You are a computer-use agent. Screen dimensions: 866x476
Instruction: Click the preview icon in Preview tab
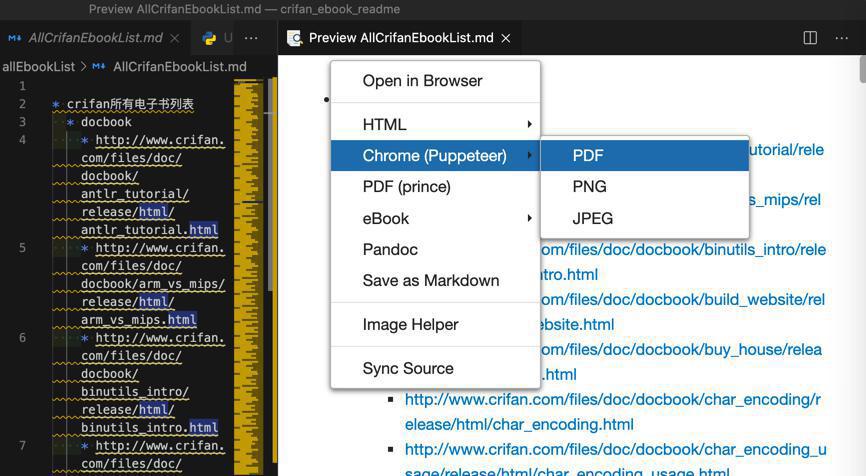[294, 38]
